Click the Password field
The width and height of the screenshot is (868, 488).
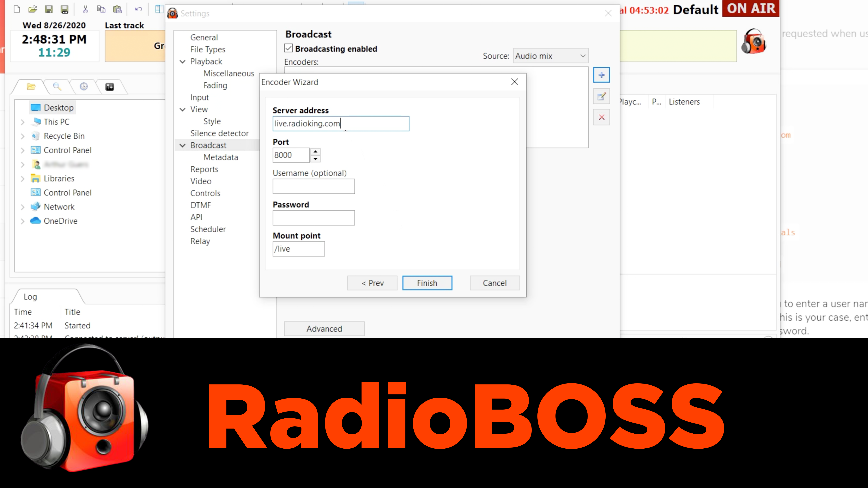click(313, 218)
